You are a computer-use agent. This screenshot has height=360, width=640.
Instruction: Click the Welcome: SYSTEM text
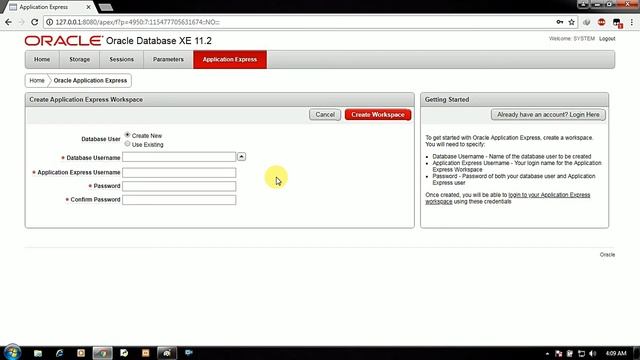tap(572, 38)
